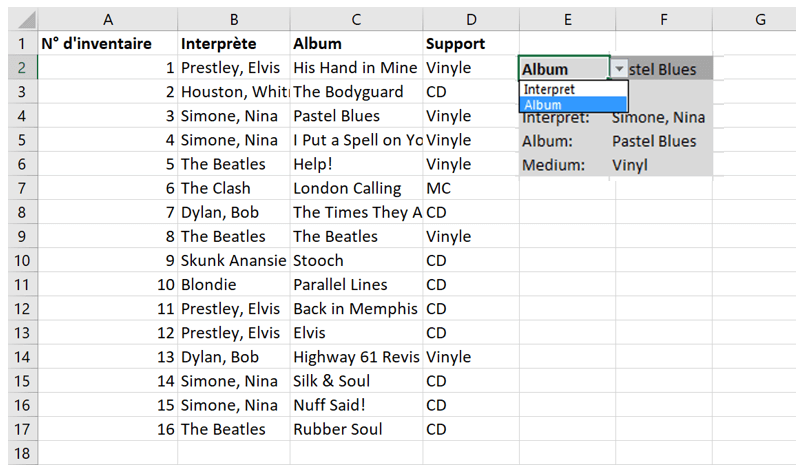Select column C header

coord(356,19)
